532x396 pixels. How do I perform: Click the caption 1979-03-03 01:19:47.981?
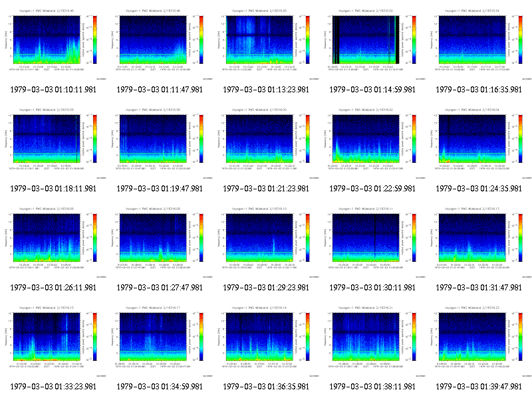[x=160, y=189]
